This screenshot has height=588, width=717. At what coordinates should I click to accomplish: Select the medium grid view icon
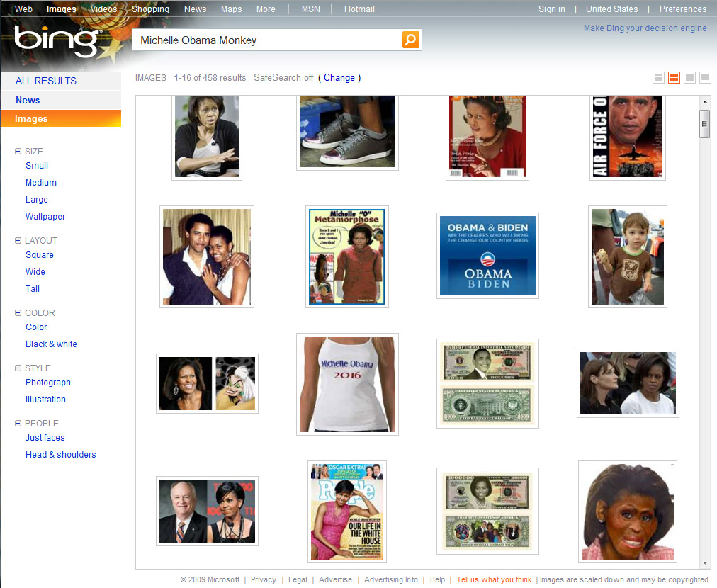[674, 78]
